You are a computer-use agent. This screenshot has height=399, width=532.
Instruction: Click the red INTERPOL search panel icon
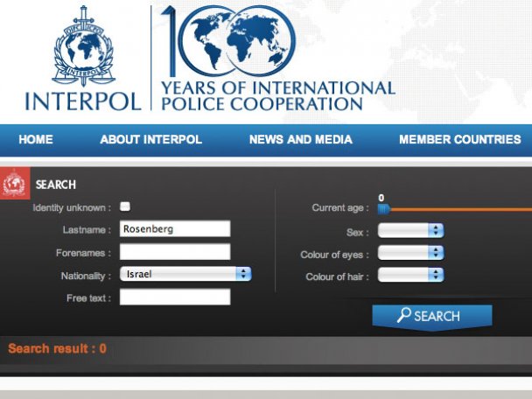[x=15, y=185]
